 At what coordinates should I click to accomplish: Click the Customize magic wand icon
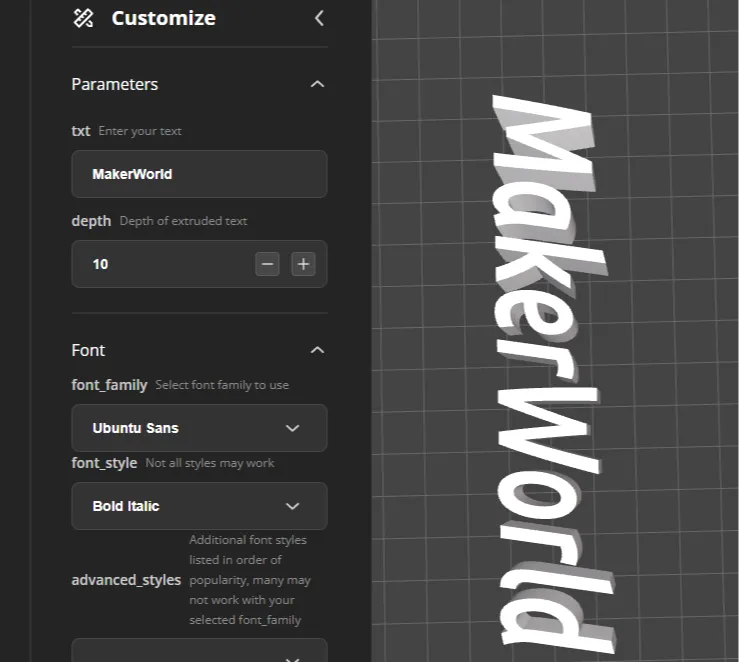(x=84, y=18)
